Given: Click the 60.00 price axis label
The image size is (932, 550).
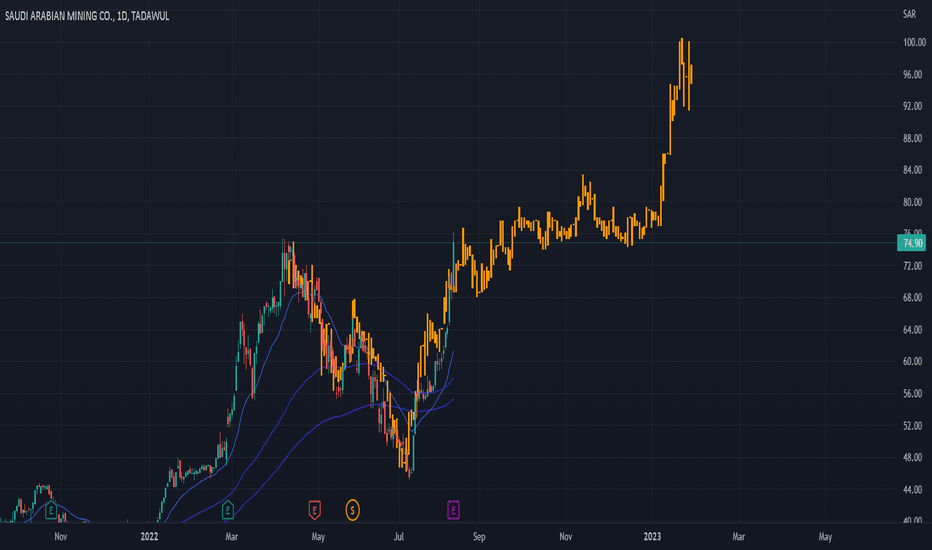Looking at the screenshot, I should pos(914,362).
